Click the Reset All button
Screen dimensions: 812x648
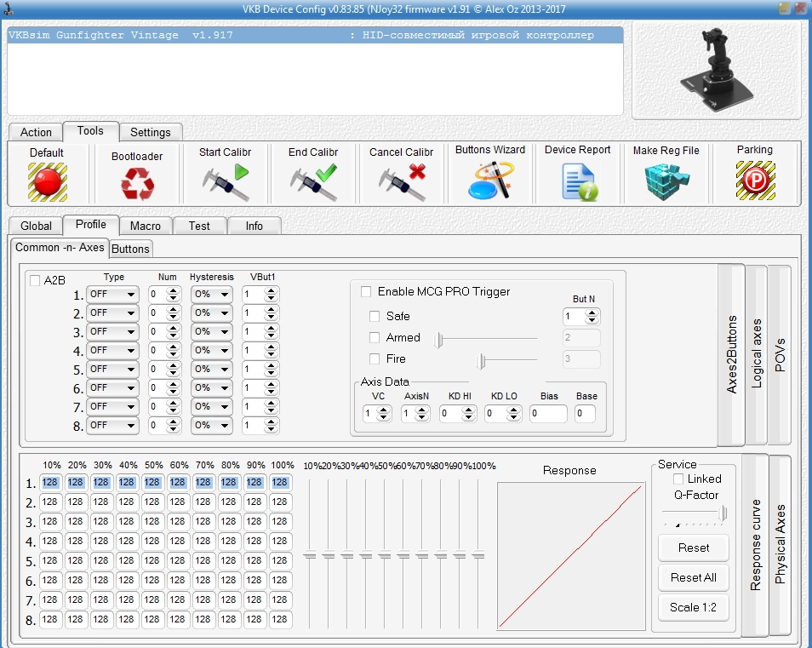(x=693, y=577)
